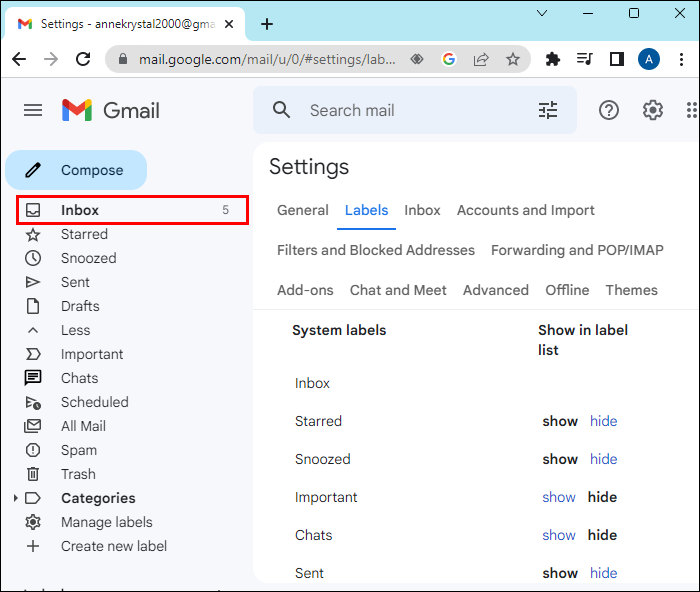Viewport: 700px width, 592px height.
Task: Click hide for Chats label
Action: pyautogui.click(x=602, y=535)
